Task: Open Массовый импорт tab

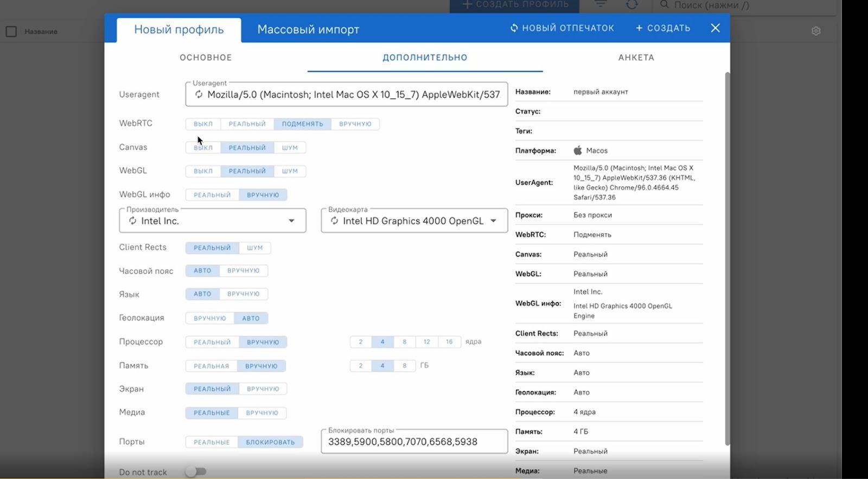Action: pyautogui.click(x=308, y=29)
